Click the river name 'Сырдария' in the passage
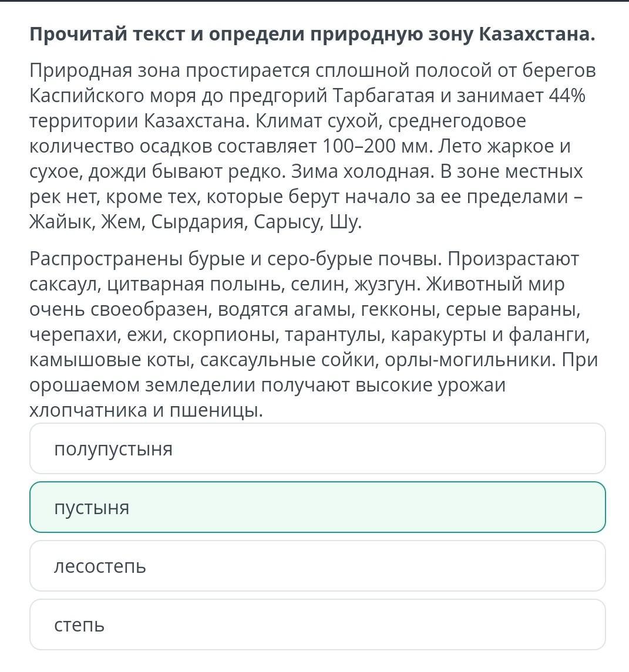The width and height of the screenshot is (629, 672). click(x=199, y=222)
